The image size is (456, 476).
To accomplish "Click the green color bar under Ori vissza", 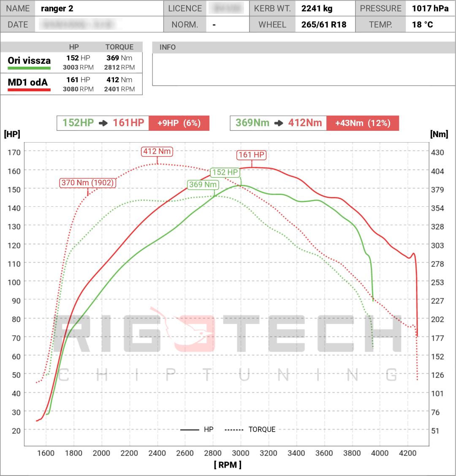I will (x=29, y=68).
